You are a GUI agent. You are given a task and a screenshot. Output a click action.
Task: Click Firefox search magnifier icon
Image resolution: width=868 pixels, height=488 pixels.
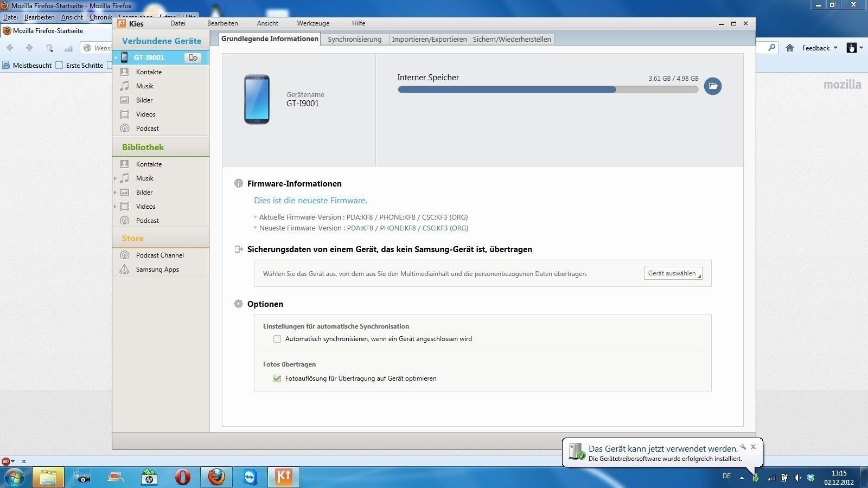click(x=772, y=48)
